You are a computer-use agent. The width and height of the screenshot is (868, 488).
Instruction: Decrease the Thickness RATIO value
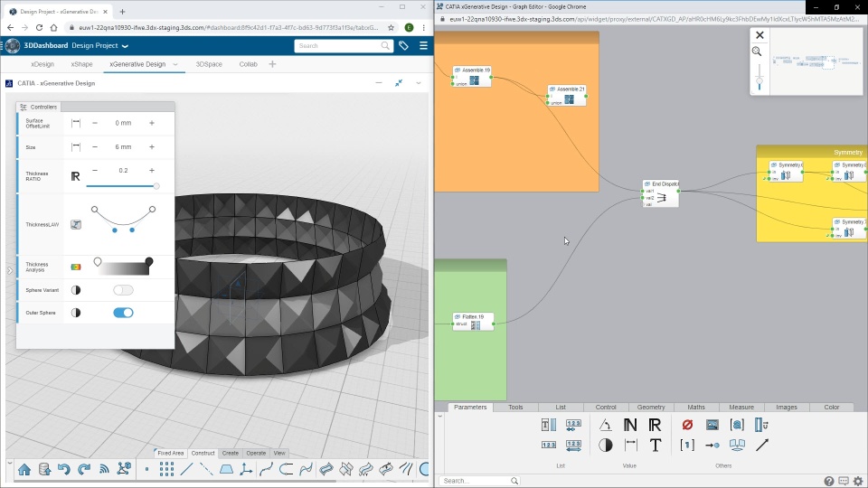[x=95, y=171]
